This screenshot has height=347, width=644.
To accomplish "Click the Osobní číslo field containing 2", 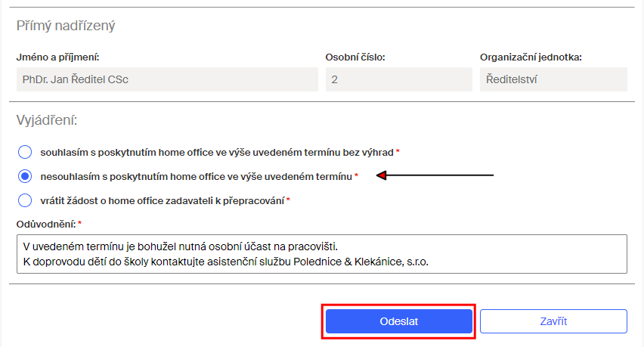I will (x=399, y=79).
